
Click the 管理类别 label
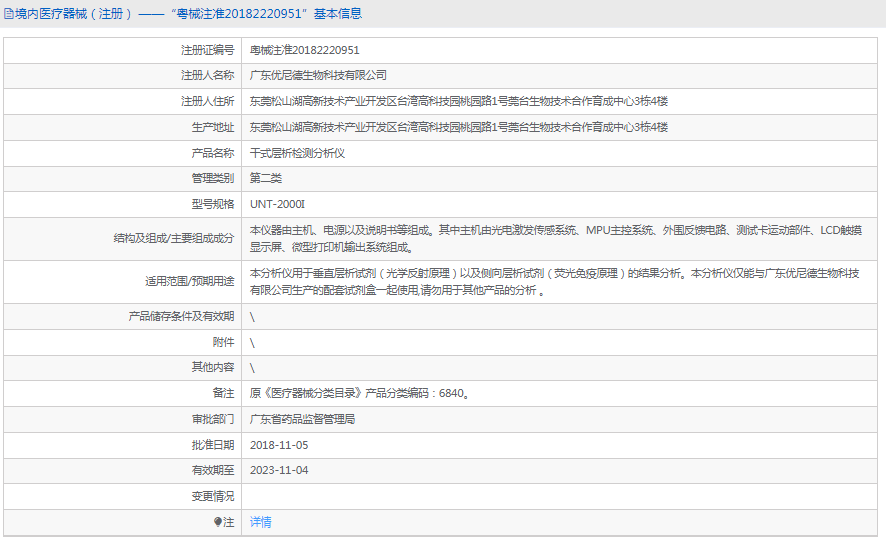(x=212, y=178)
